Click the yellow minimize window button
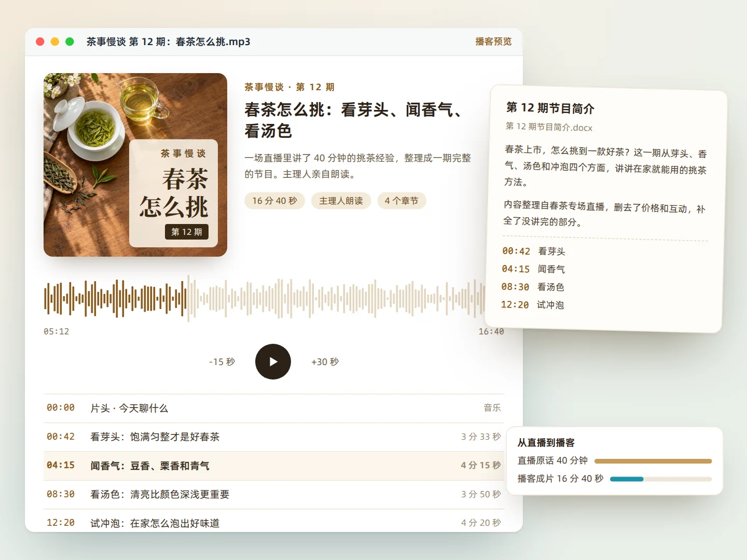Screen dimensions: 747x560 pyautogui.click(x=55, y=41)
